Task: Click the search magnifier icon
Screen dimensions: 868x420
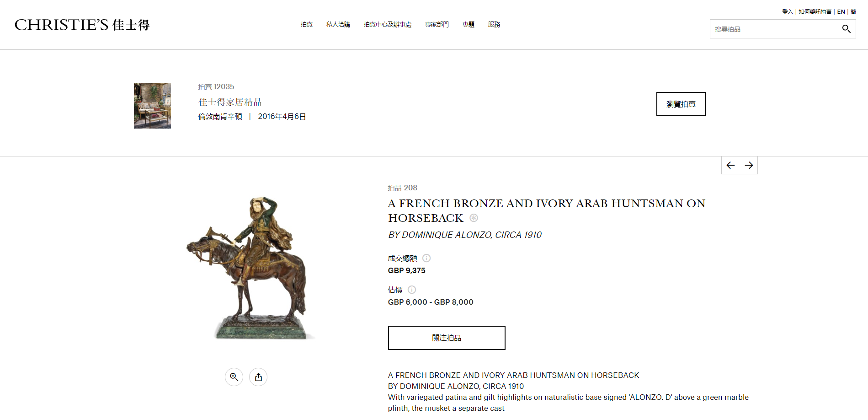Action: coord(846,29)
